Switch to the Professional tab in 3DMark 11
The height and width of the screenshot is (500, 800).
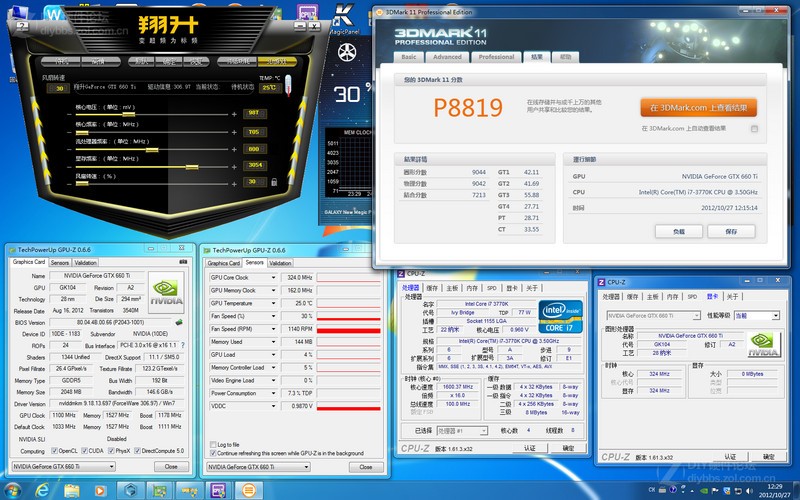click(496, 57)
